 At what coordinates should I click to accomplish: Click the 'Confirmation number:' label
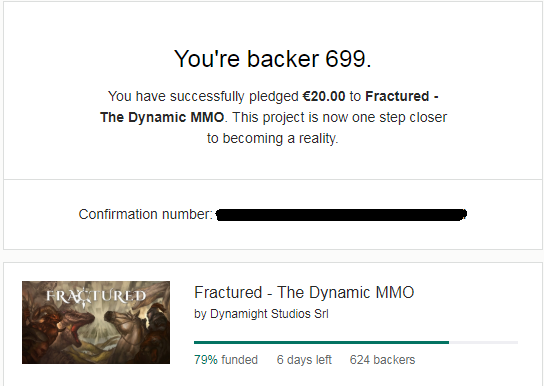pos(145,214)
